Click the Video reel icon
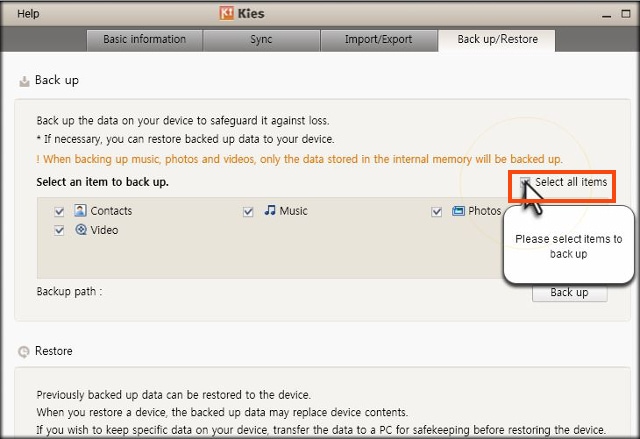Image resolution: width=640 pixels, height=439 pixels. tap(81, 230)
